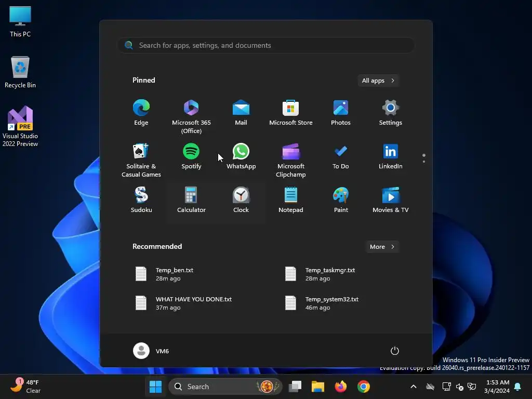Expand All apps list

pos(378,81)
